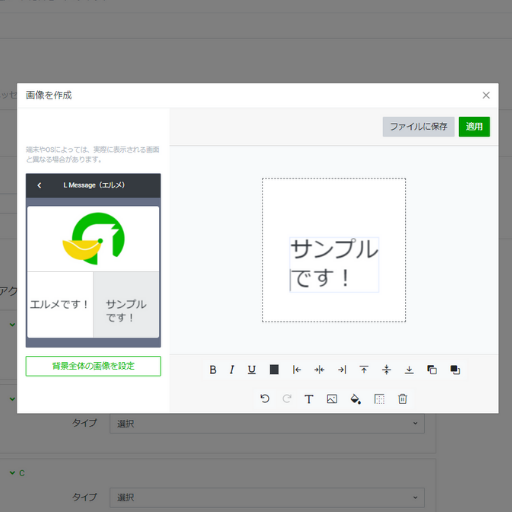Align text to vertical middle
This screenshot has height=512, width=512.
(387, 370)
